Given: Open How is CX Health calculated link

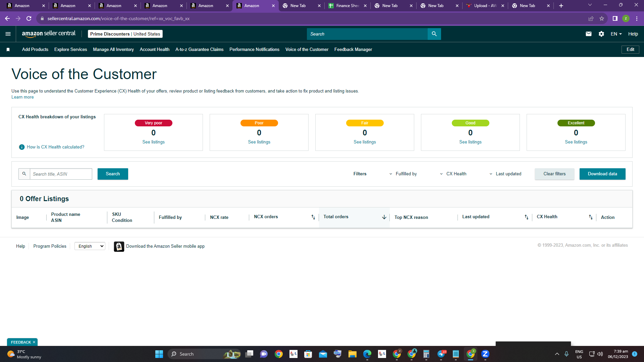Looking at the screenshot, I should click(x=55, y=147).
